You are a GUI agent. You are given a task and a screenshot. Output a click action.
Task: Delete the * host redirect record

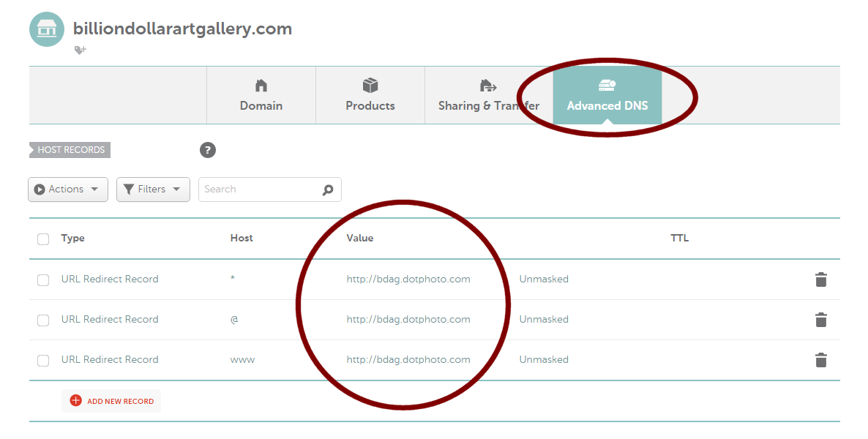[x=821, y=279]
